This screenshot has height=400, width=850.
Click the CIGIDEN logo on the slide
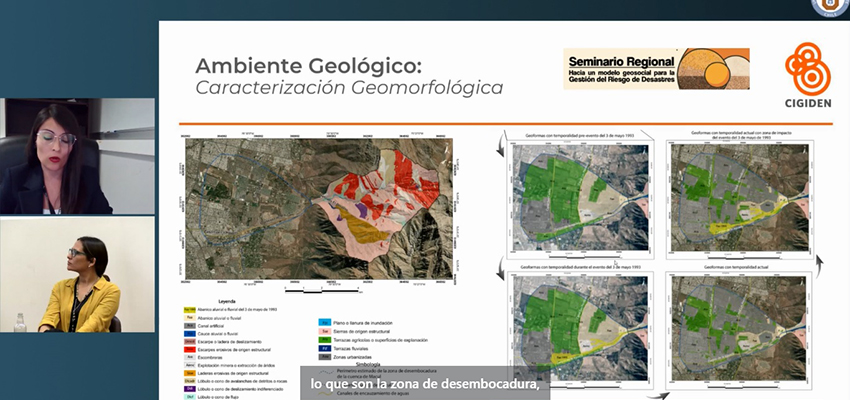tap(807, 74)
